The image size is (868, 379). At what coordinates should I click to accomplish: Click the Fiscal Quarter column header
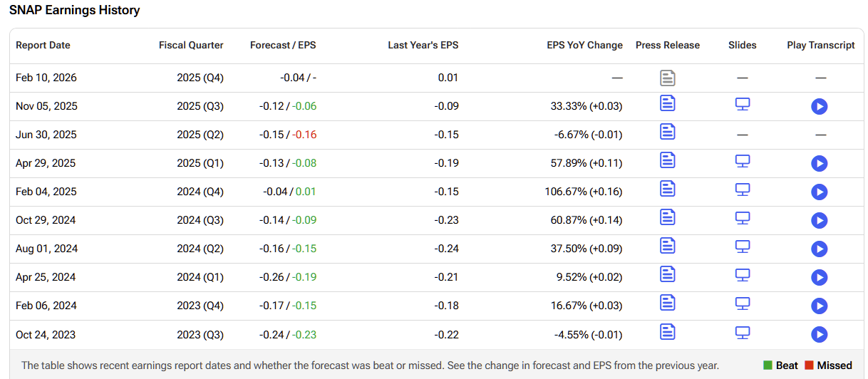(x=191, y=45)
